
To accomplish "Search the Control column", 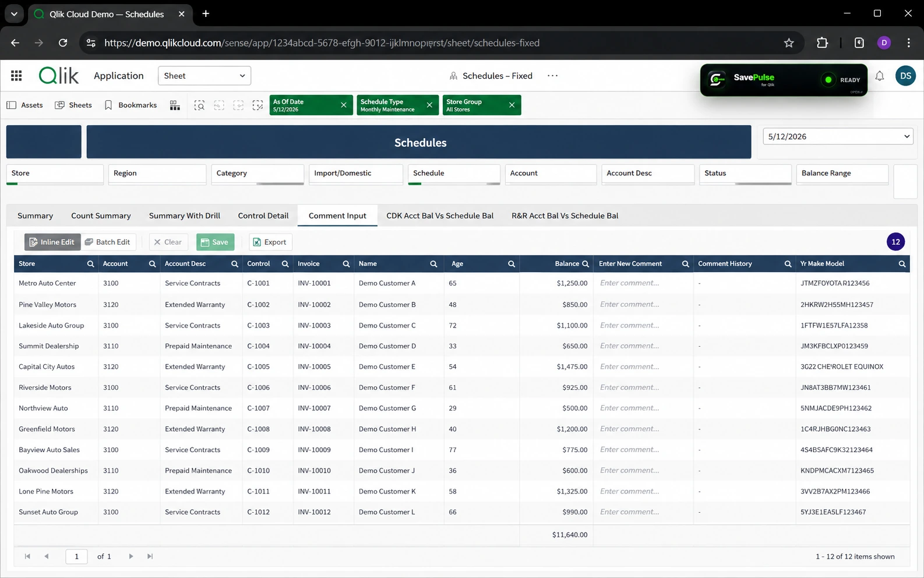I will point(285,264).
